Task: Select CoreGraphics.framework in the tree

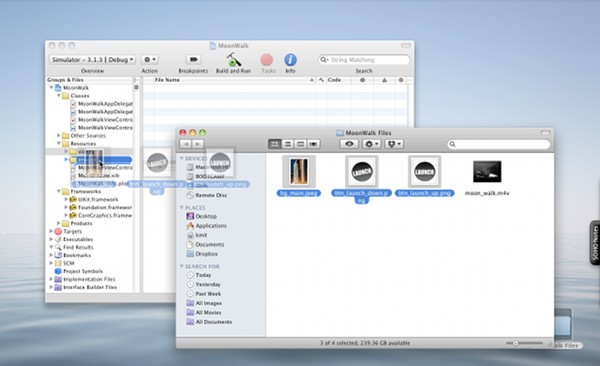Action: pos(101,216)
